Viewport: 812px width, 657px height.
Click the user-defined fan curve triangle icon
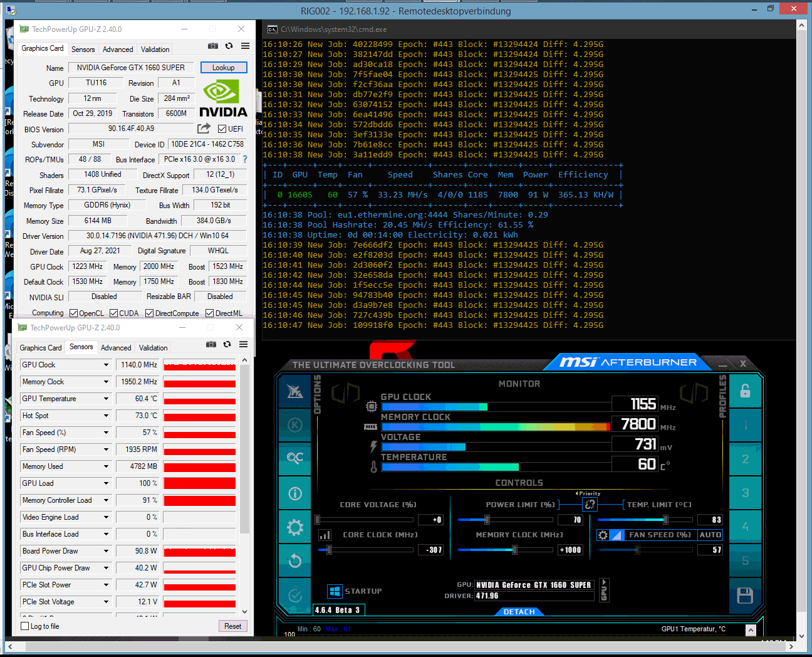(x=617, y=535)
